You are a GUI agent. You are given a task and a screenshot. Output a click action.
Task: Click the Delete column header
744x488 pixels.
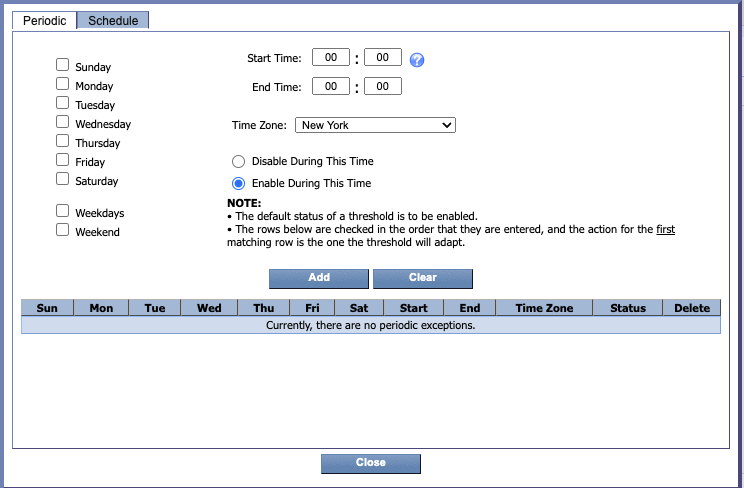(692, 308)
